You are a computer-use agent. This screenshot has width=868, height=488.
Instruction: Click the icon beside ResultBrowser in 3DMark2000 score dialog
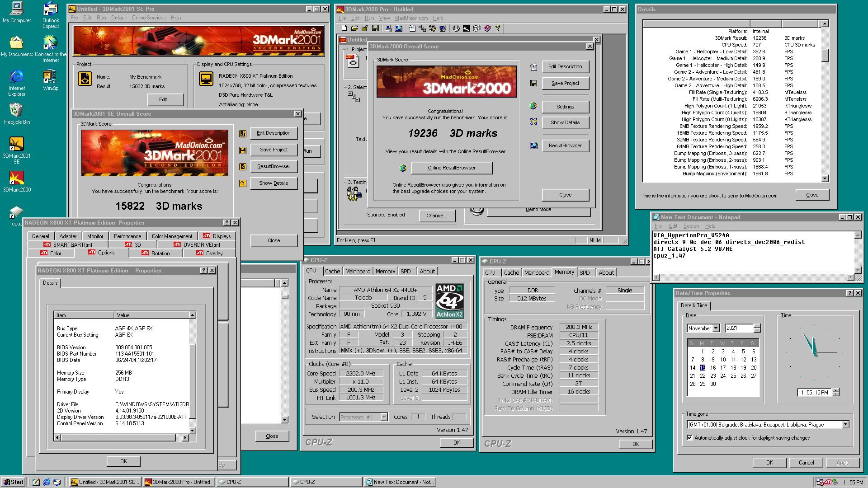tap(534, 145)
